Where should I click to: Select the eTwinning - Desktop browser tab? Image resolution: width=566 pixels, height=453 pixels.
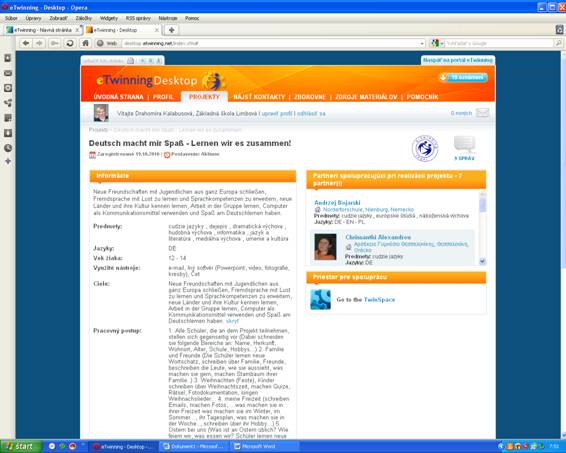pyautogui.click(x=122, y=30)
